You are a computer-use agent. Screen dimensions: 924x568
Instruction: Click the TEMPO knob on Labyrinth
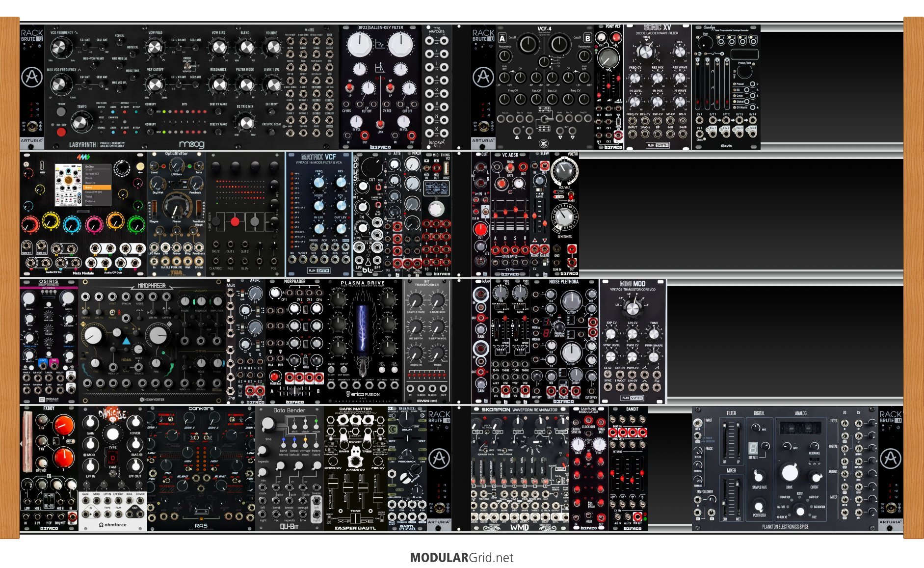click(81, 122)
